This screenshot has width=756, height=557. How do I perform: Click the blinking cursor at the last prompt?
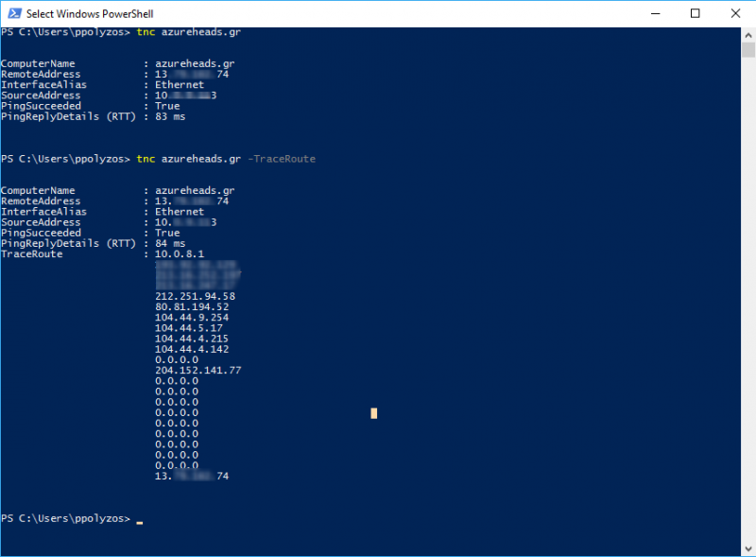coord(140,520)
